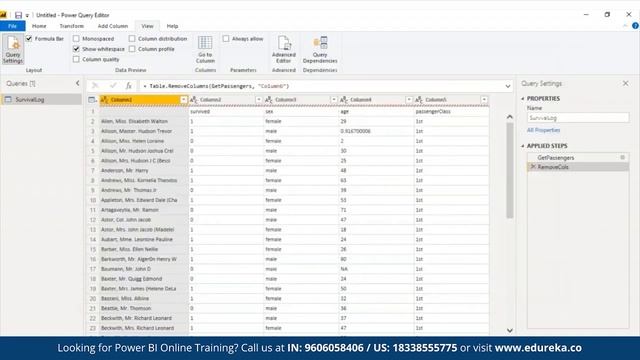Image resolution: width=640 pixels, height=360 pixels.
Task: Open the quick access toolbar dropdown arrow
Action: (x=27, y=16)
